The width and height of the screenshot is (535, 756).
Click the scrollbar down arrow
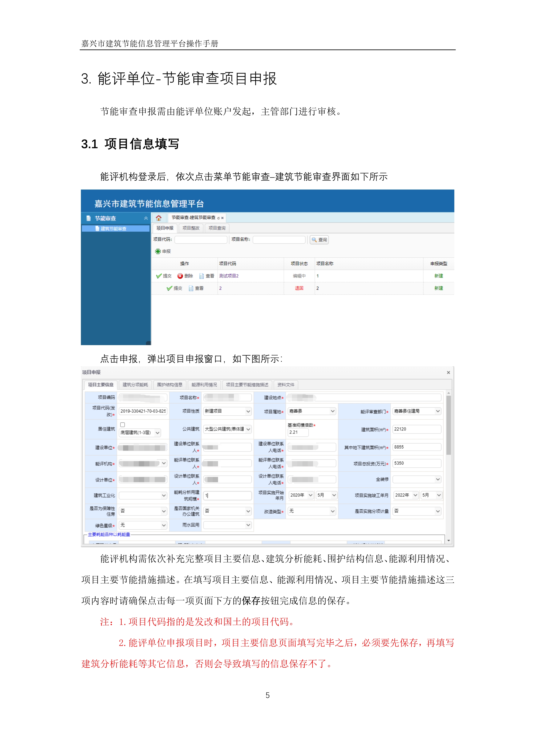(x=448, y=540)
